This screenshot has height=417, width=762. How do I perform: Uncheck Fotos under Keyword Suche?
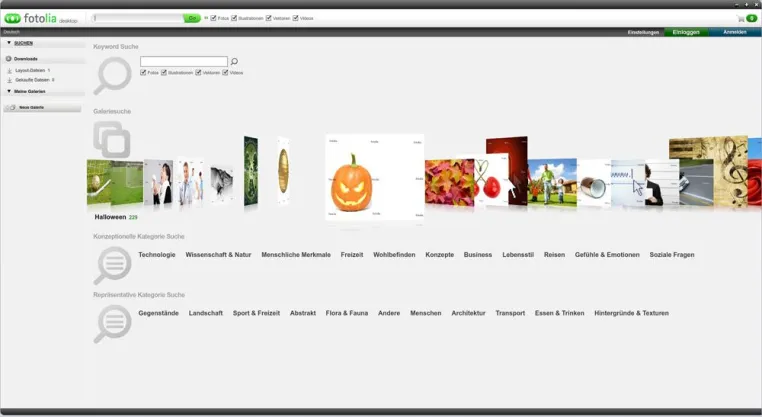point(143,72)
